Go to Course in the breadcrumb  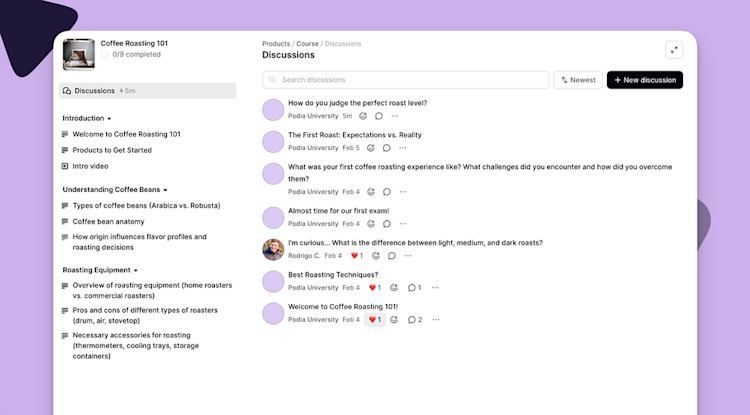click(x=307, y=44)
